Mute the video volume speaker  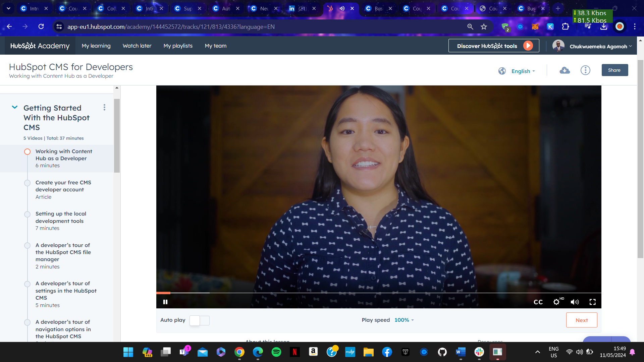[x=575, y=302]
